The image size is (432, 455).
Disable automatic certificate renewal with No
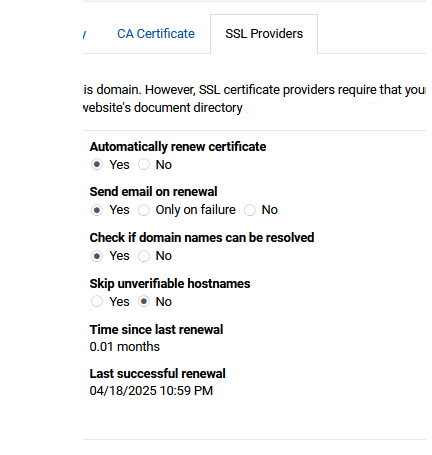click(x=144, y=165)
